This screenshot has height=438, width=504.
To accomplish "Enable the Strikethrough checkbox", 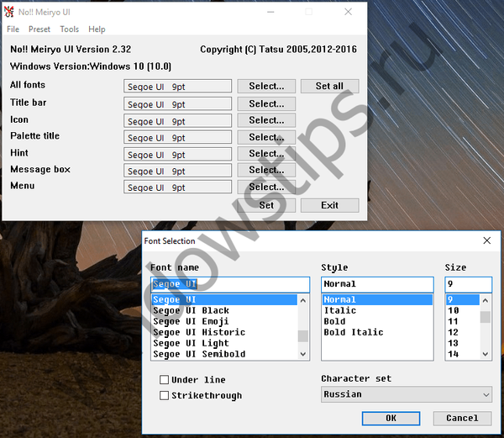I will 165,395.
